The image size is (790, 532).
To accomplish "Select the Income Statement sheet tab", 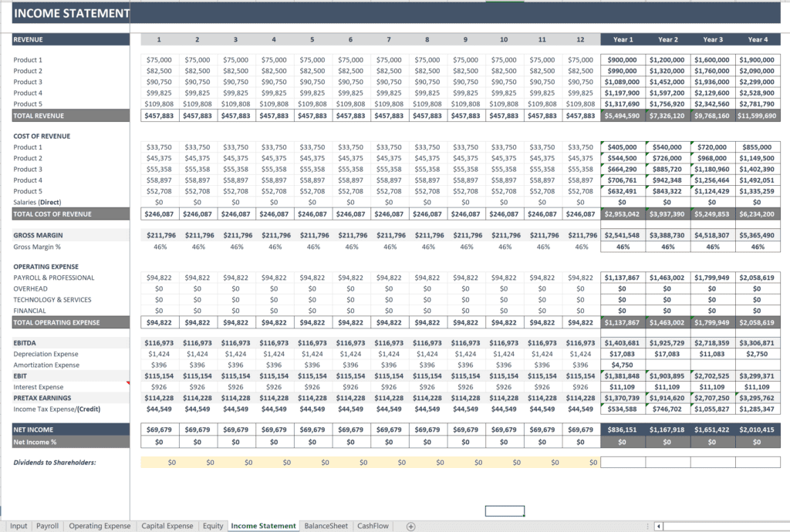I will [x=264, y=526].
